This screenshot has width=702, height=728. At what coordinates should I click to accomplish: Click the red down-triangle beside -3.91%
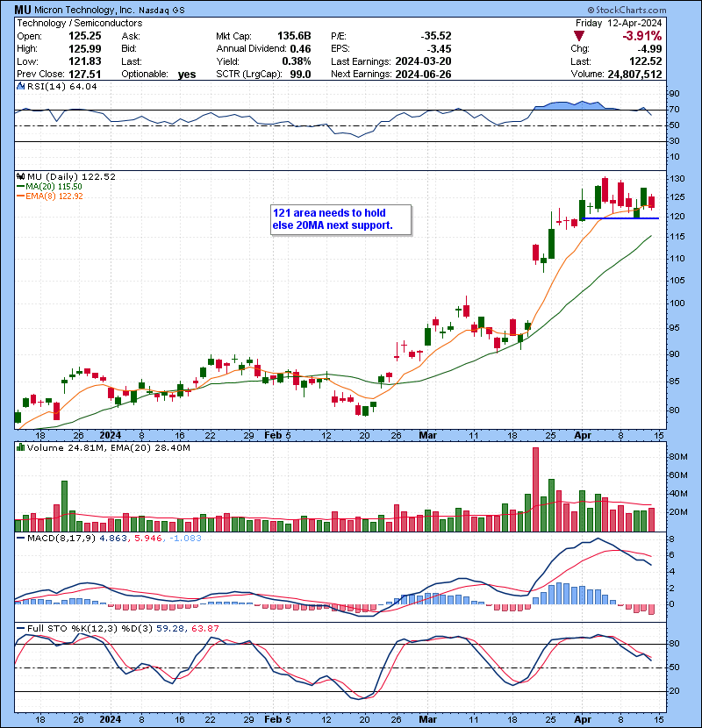pyautogui.click(x=579, y=36)
